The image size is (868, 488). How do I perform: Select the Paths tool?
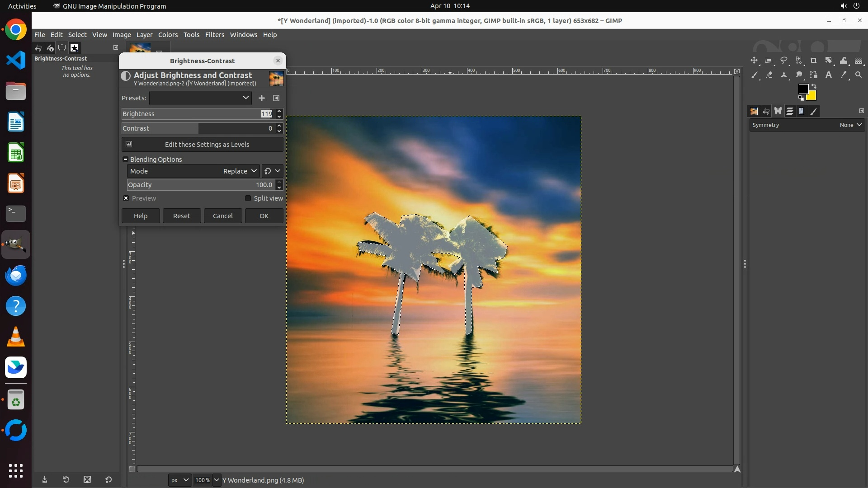click(814, 75)
